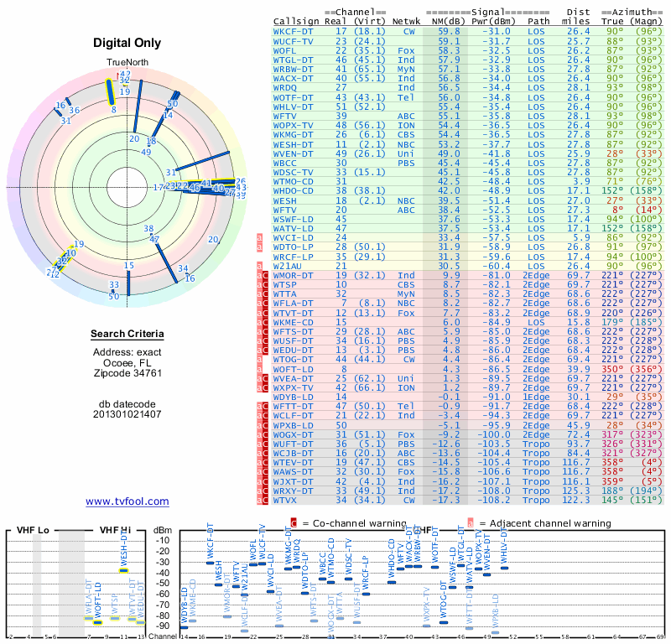Click the 179° true azimuth for WKME-CD
Image resolution: width=671 pixels, height=644 pixels.
pos(612,322)
